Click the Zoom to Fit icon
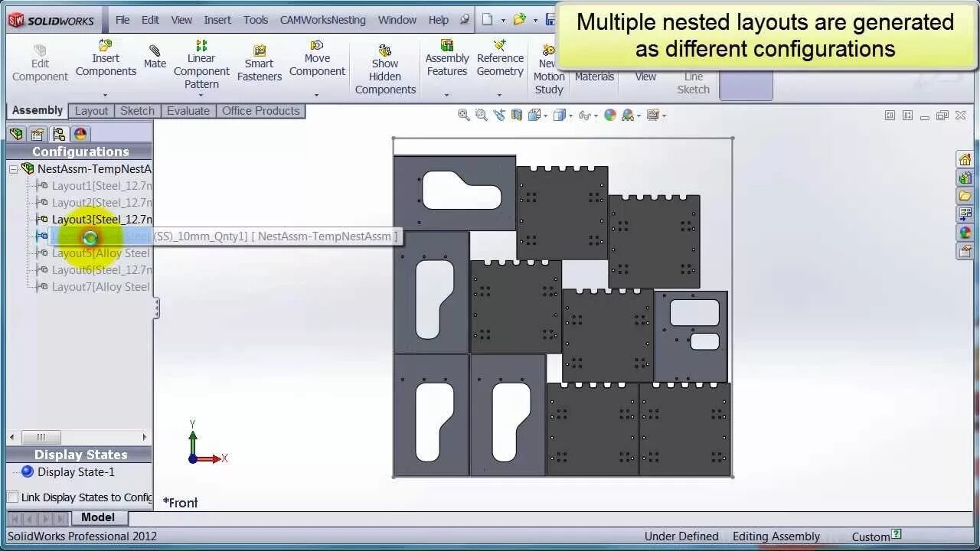Image resolution: width=980 pixels, height=551 pixels. click(x=463, y=115)
